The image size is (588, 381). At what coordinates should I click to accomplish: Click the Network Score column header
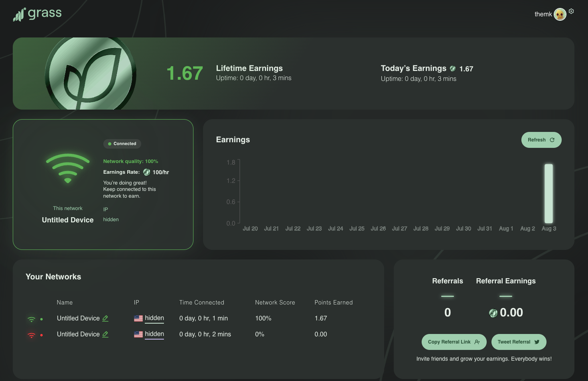pyautogui.click(x=275, y=302)
